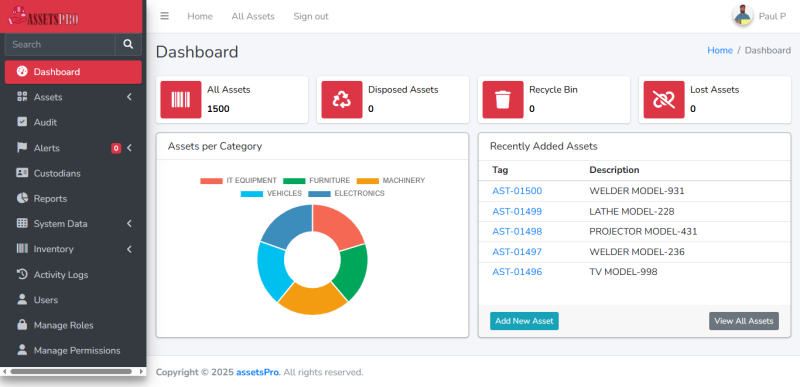The width and height of the screenshot is (800, 387).
Task: Open asset tag AST-01500
Action: click(517, 191)
